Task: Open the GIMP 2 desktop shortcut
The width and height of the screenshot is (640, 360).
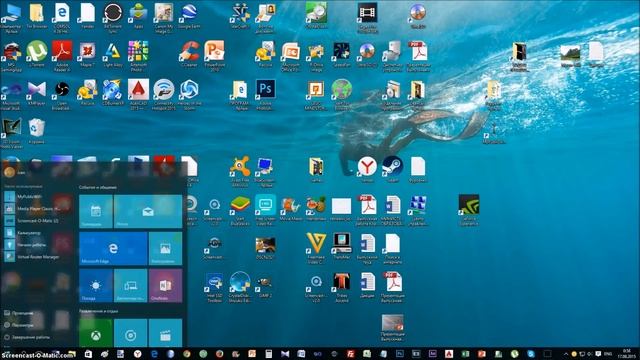Action: pos(265,286)
